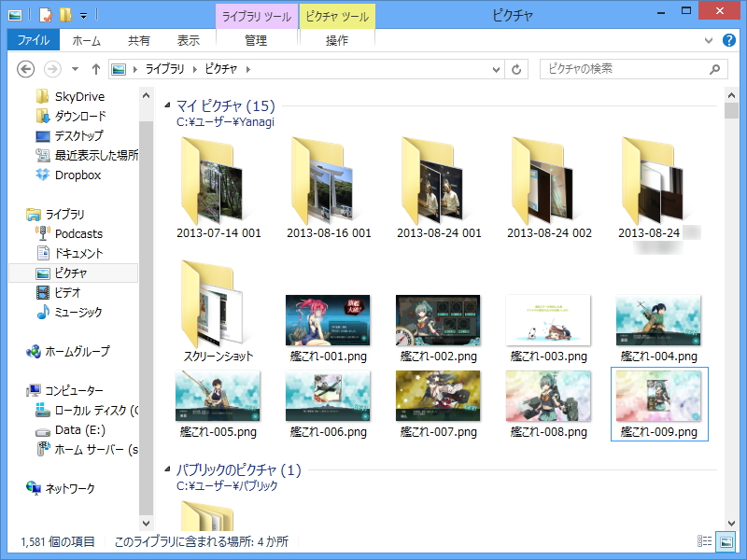Click the Properties quick access icon

point(45,15)
